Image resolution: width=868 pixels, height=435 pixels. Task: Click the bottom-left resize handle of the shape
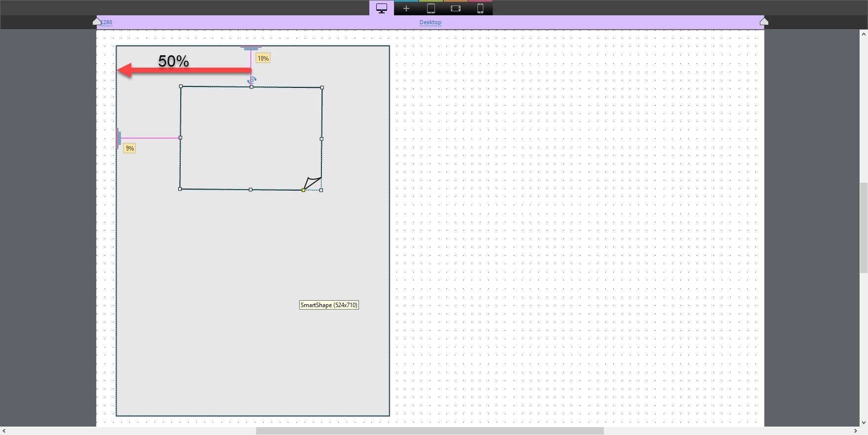180,189
